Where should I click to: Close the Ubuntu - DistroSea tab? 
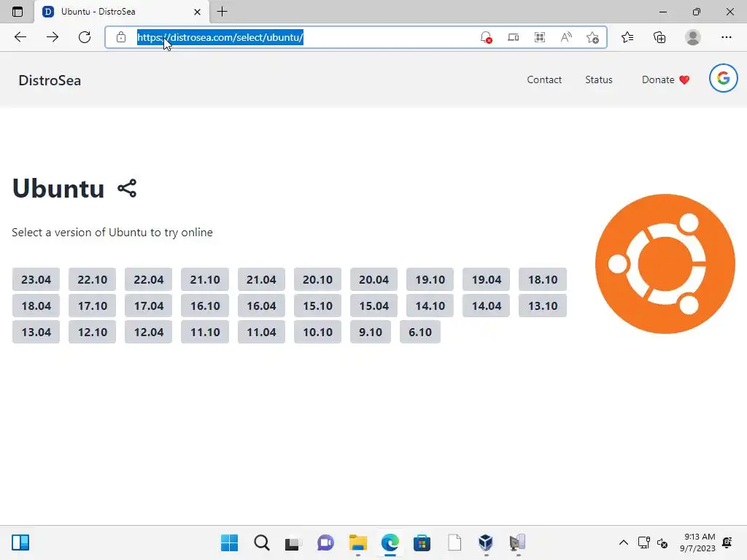197,12
